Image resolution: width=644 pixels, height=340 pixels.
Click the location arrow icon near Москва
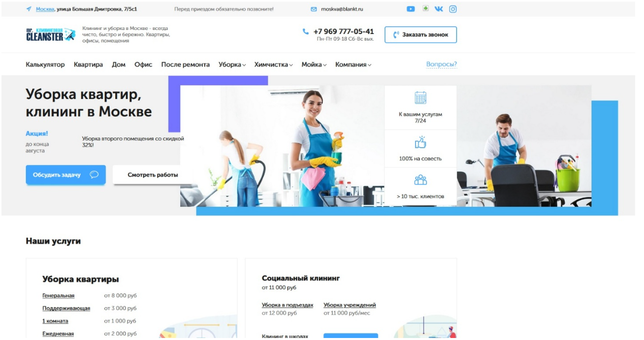tap(29, 9)
